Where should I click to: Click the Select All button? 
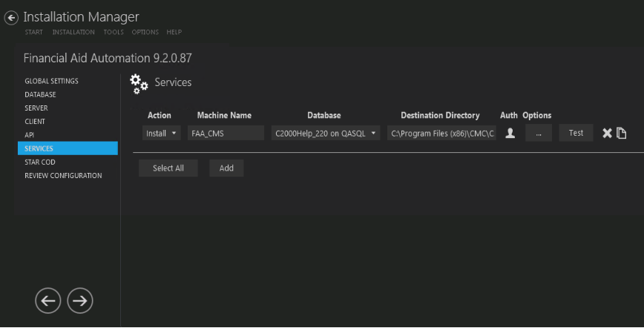(x=168, y=168)
